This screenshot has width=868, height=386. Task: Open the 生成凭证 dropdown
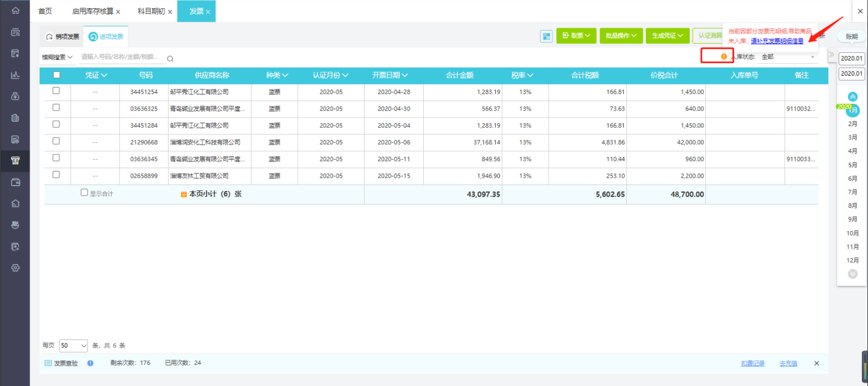(x=667, y=36)
